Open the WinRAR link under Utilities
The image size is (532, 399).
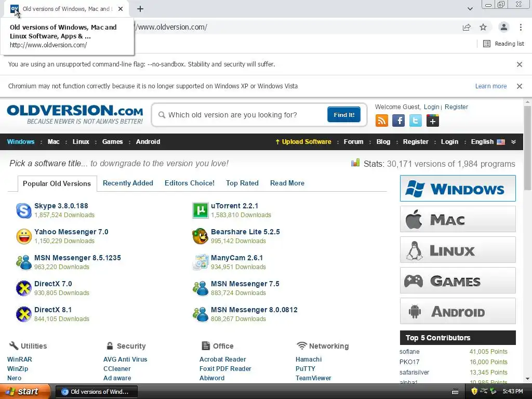(x=20, y=360)
